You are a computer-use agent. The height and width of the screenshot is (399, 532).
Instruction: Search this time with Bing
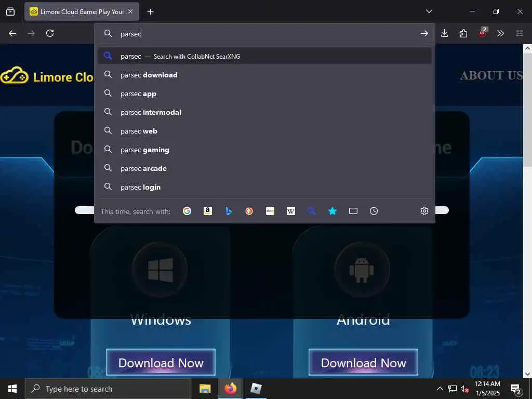point(229,211)
